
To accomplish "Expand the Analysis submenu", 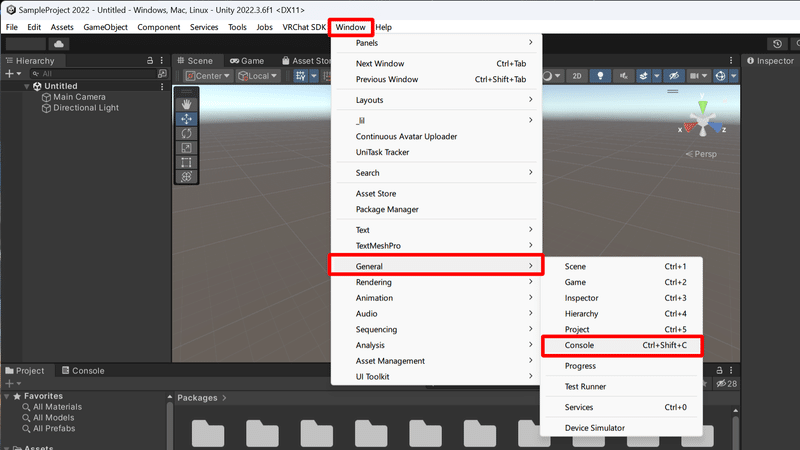I will coord(436,345).
